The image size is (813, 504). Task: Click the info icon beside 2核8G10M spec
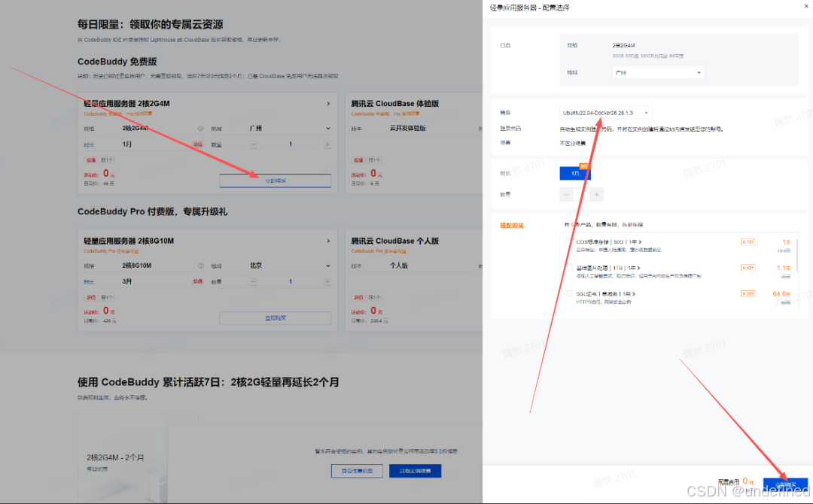[x=201, y=266]
